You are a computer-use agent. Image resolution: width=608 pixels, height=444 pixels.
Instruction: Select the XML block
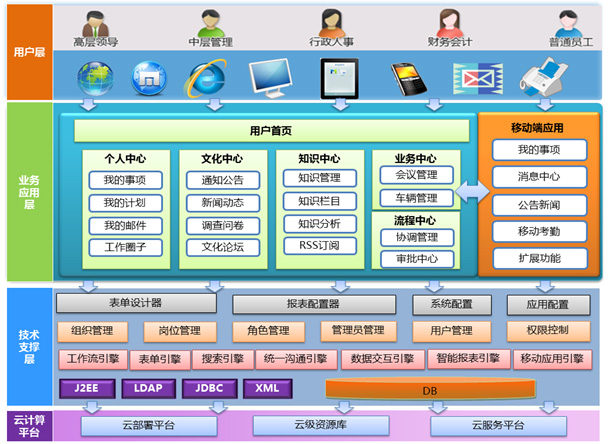pyautogui.click(x=268, y=389)
